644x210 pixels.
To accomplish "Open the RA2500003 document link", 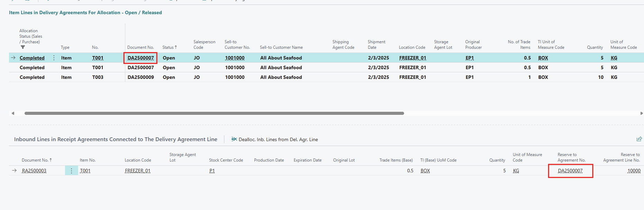I will (x=34, y=171).
